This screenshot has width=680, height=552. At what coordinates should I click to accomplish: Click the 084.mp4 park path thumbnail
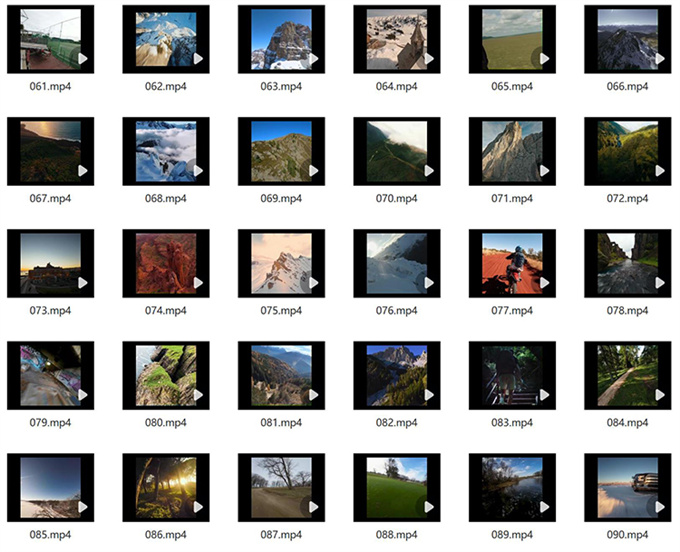click(x=628, y=376)
